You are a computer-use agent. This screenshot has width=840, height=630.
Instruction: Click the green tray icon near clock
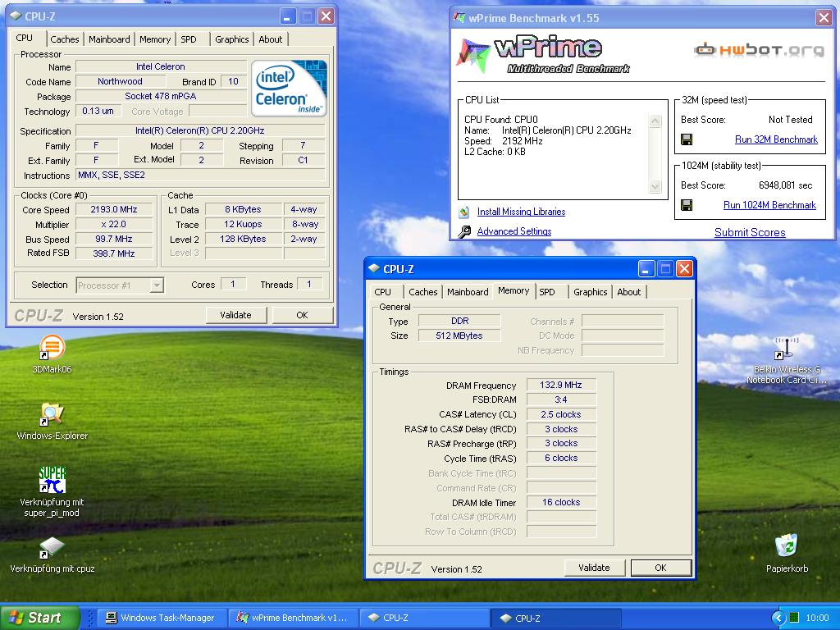pyautogui.click(x=794, y=618)
